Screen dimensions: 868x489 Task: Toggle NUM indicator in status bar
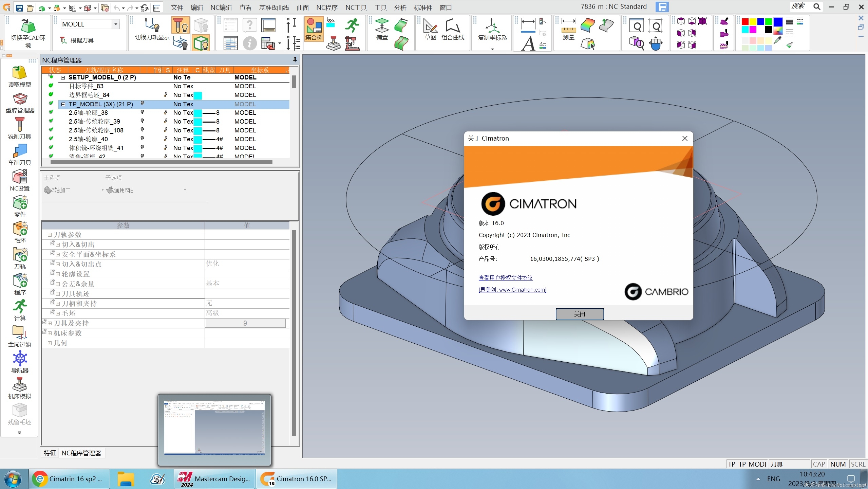837,464
